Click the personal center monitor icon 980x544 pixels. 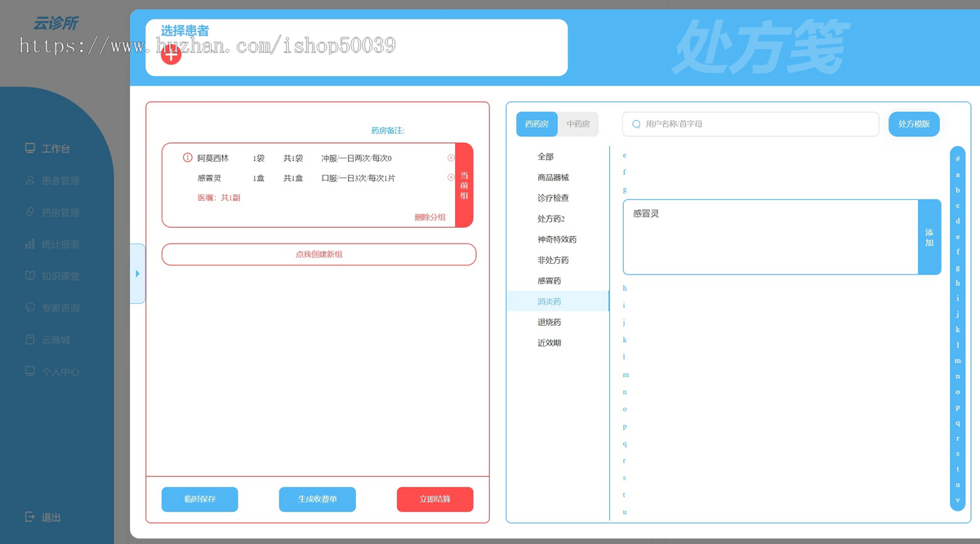[x=30, y=372]
